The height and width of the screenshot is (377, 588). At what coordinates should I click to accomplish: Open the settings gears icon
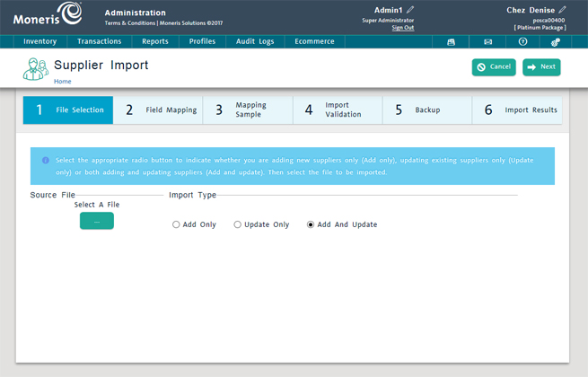point(556,41)
